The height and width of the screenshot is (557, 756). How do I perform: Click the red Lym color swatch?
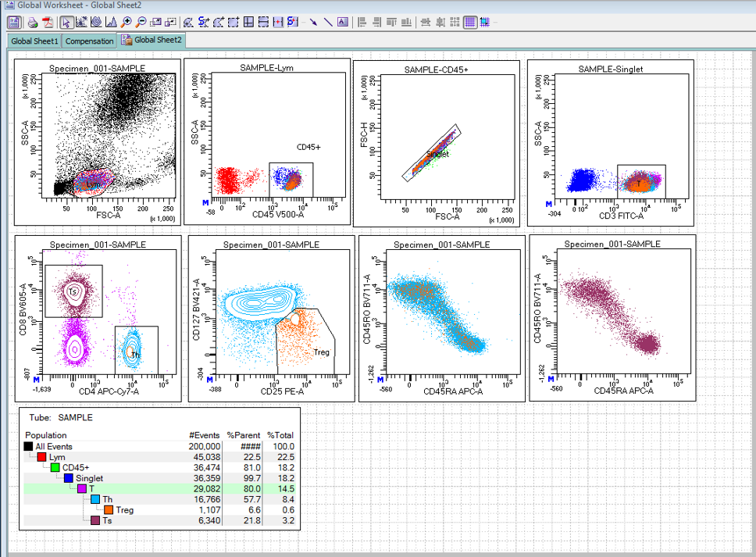[x=41, y=457]
